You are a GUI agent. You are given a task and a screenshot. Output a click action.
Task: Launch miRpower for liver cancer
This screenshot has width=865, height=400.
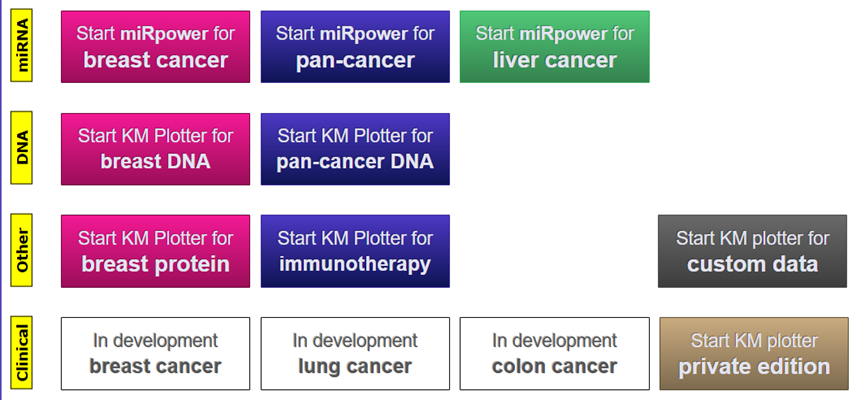pyautogui.click(x=554, y=47)
